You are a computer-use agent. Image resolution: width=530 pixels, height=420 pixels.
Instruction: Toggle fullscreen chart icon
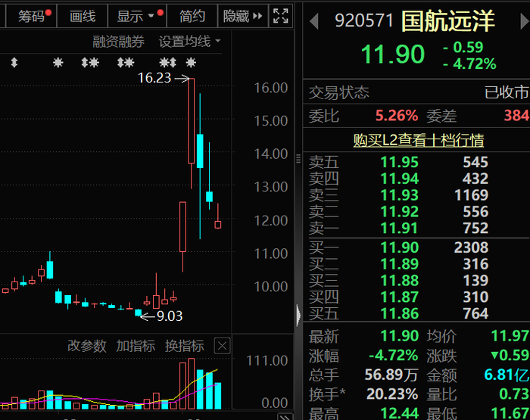[281, 16]
